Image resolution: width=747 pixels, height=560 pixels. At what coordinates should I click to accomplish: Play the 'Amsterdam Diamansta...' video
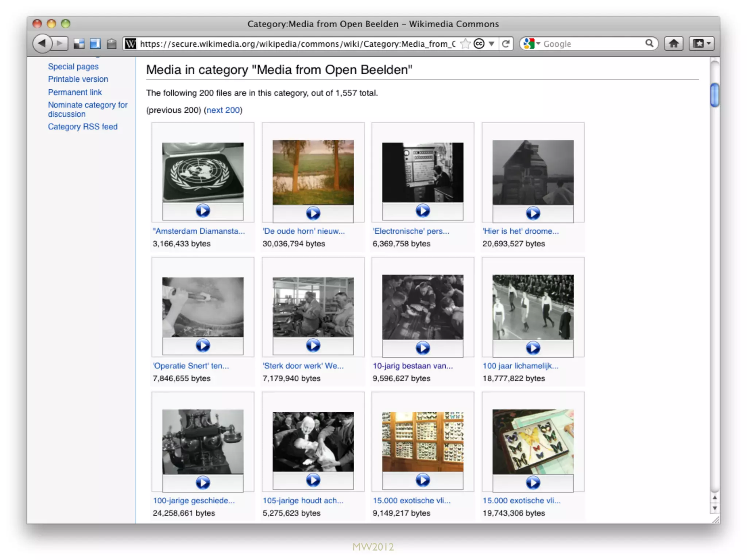(203, 211)
